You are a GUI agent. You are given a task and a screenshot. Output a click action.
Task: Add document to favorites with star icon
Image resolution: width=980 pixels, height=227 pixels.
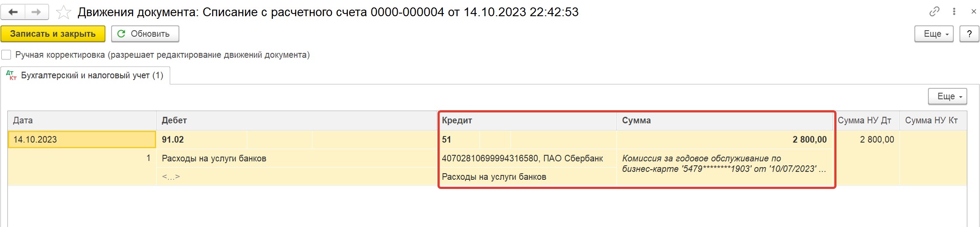point(64,12)
